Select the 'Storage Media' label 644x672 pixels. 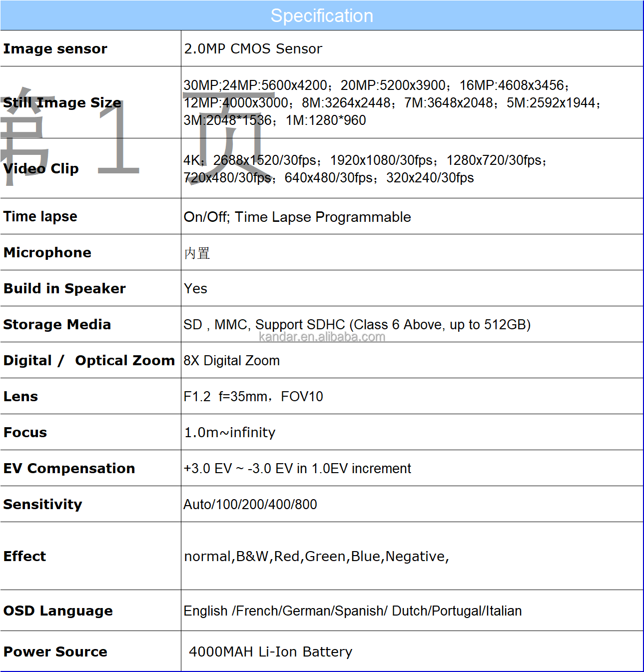pyautogui.click(x=57, y=324)
